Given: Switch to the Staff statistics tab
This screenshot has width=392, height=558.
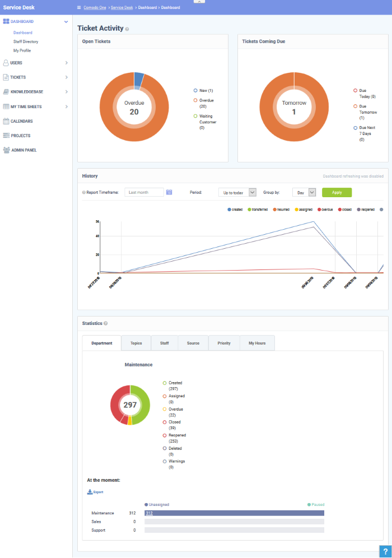Looking at the screenshot, I should (x=164, y=343).
